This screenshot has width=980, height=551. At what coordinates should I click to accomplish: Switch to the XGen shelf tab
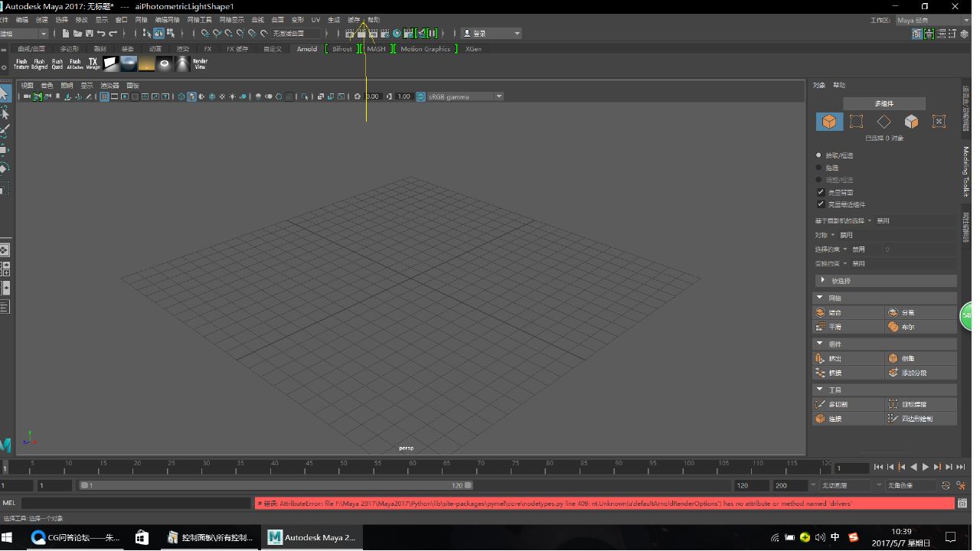[x=473, y=49]
